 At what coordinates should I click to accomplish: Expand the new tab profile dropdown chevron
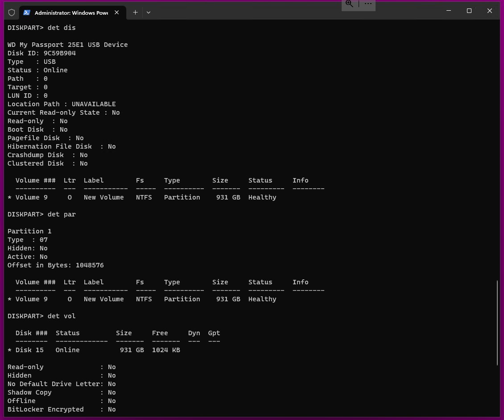149,12
